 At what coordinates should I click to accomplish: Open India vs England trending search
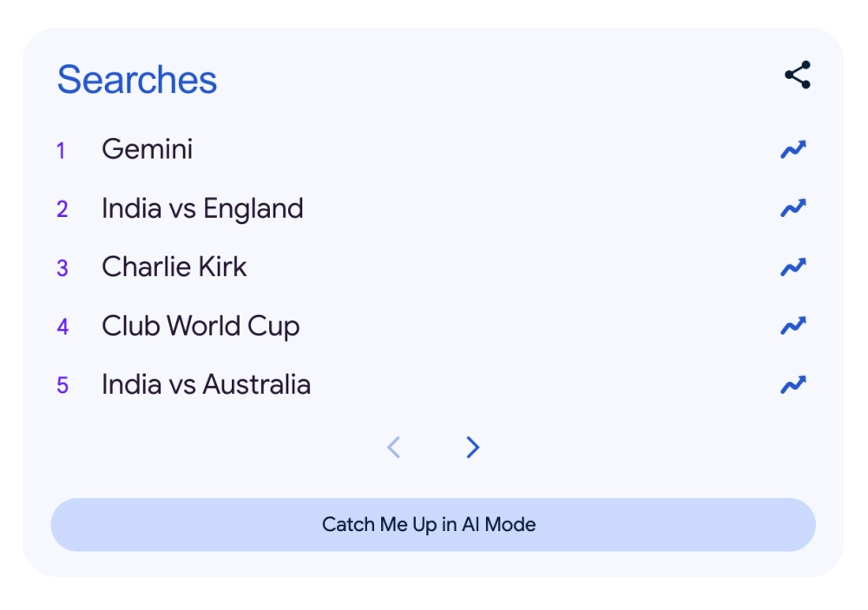[x=202, y=208]
